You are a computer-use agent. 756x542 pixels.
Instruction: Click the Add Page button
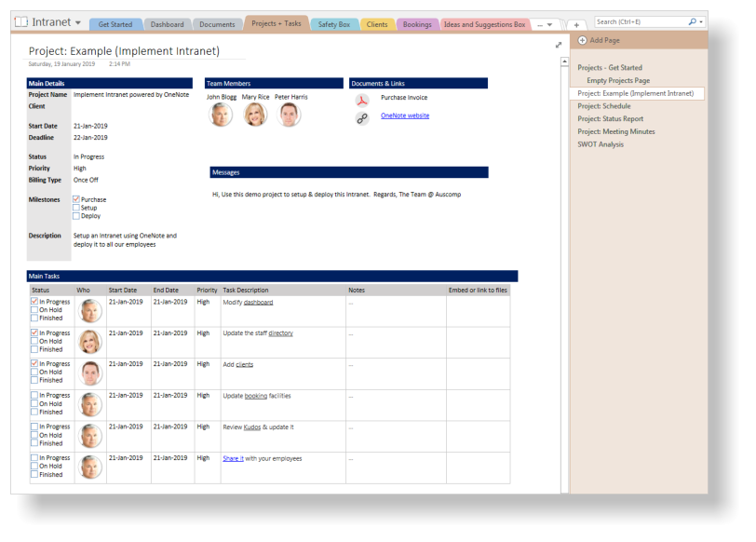point(599,40)
